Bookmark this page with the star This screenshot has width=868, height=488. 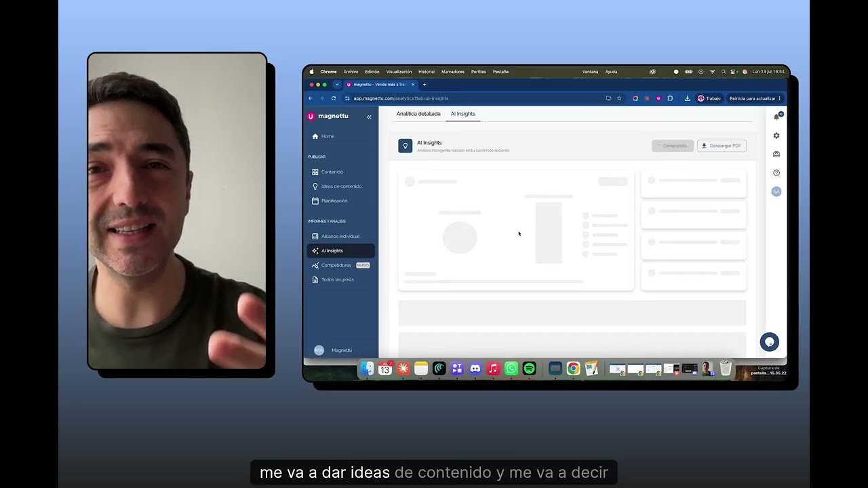pos(619,98)
